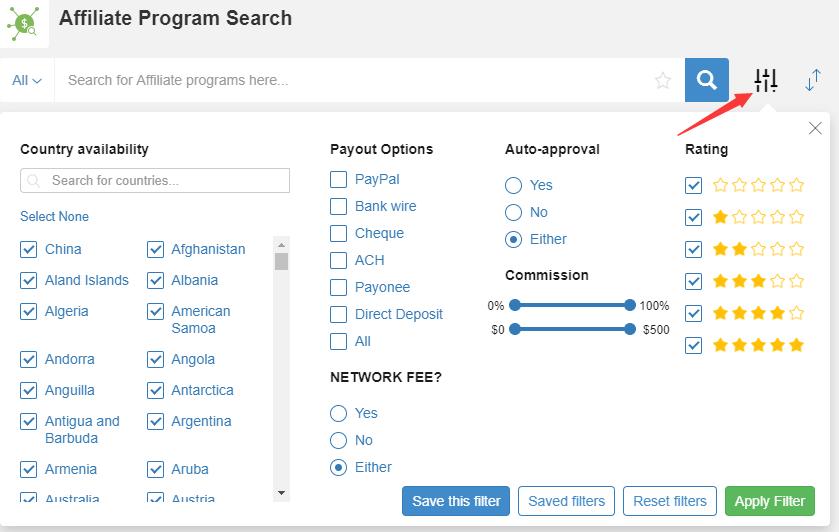Open the All category dropdown
The height and width of the screenshot is (532, 839).
click(27, 80)
